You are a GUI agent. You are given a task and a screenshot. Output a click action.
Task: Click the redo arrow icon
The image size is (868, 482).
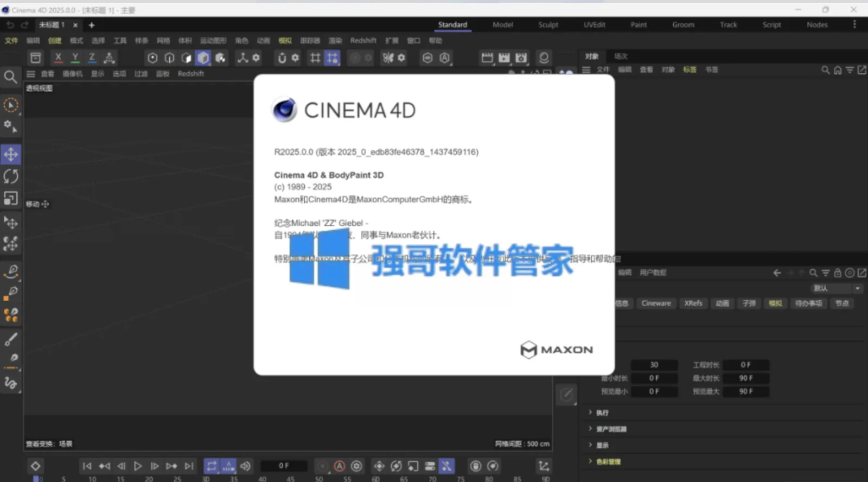tap(24, 25)
